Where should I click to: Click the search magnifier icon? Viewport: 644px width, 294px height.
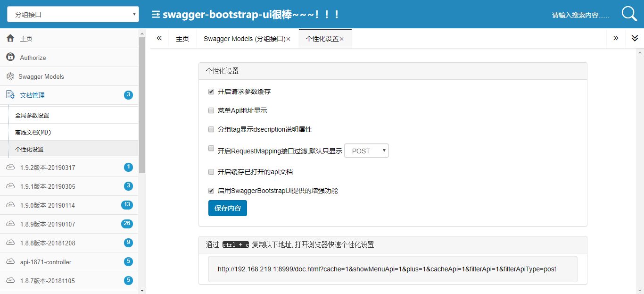pos(629,14)
